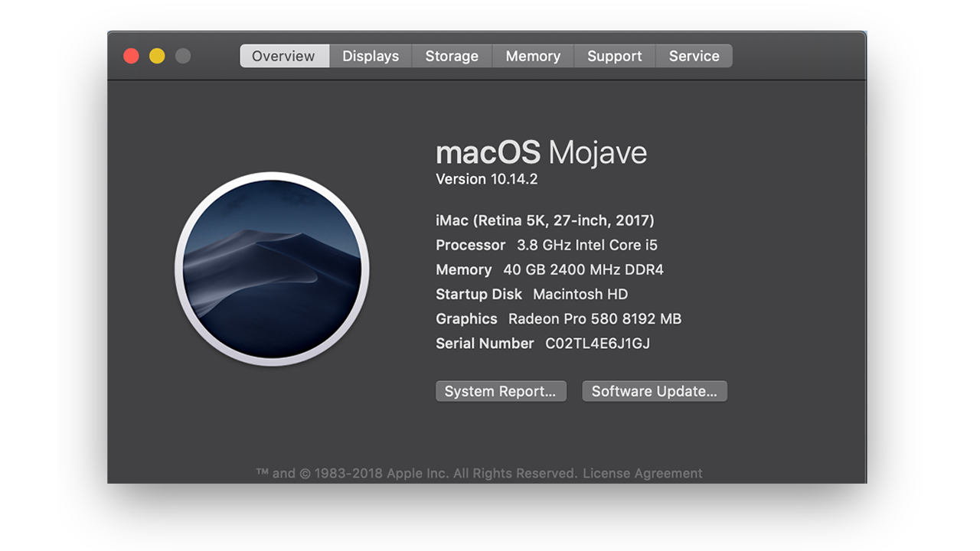This screenshot has width=980, height=551.
Task: Click the 3.8 GHz Intel Core i5 value
Action: (587, 245)
